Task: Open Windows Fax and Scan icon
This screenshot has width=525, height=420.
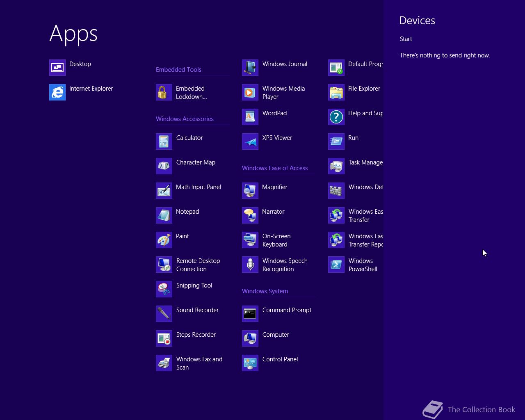Action: [164, 363]
